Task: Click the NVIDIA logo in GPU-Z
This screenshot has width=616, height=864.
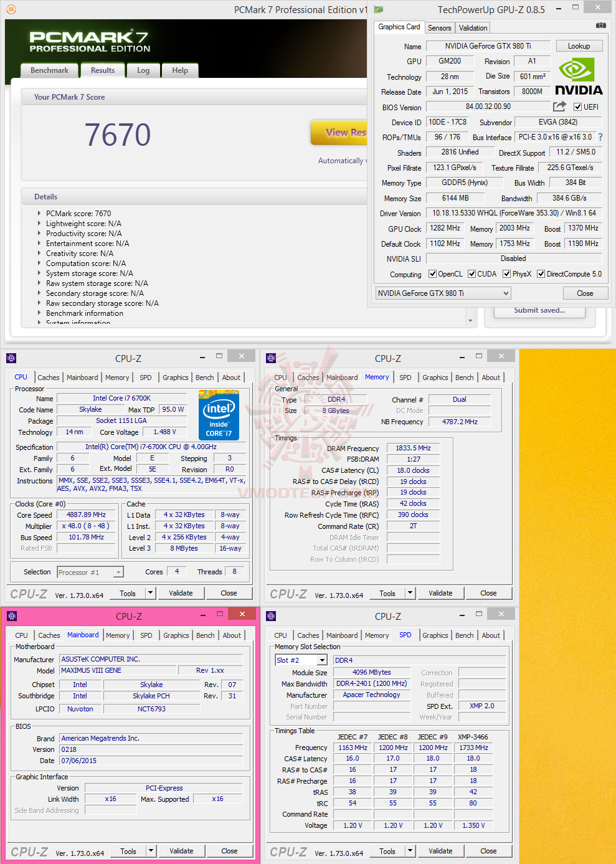Action: 579,77
